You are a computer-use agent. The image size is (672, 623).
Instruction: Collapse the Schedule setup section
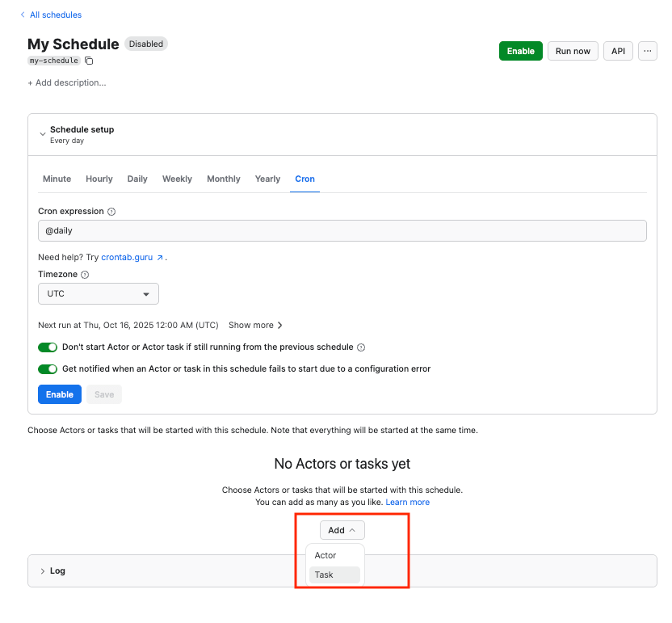coord(43,134)
